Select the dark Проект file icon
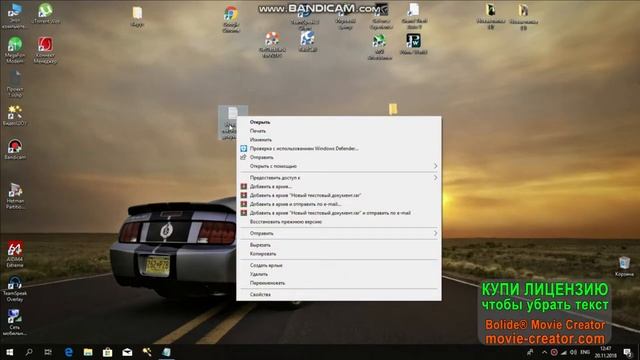The width and height of the screenshot is (640, 360). pos(15,84)
